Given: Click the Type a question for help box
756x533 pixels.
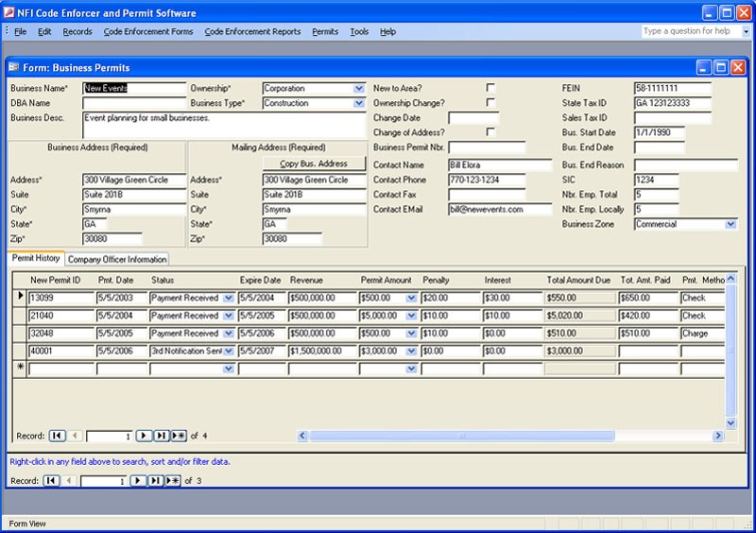Looking at the screenshot, I should coord(691,31).
